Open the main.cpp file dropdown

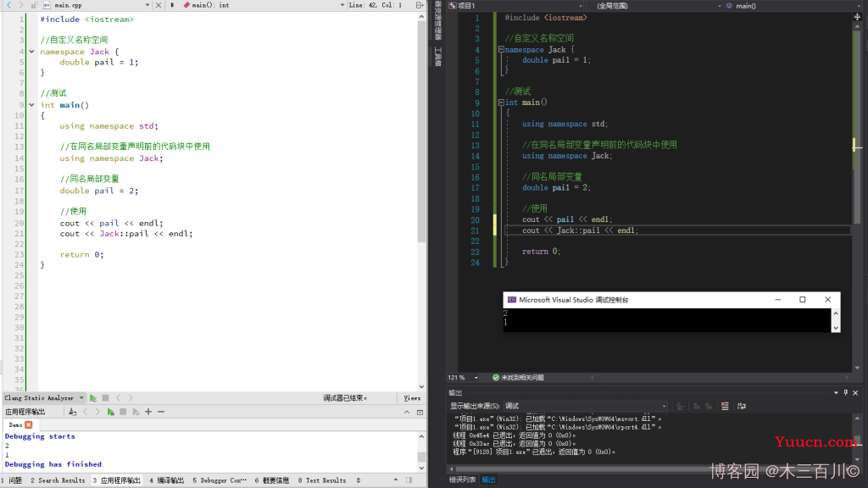tap(147, 5)
